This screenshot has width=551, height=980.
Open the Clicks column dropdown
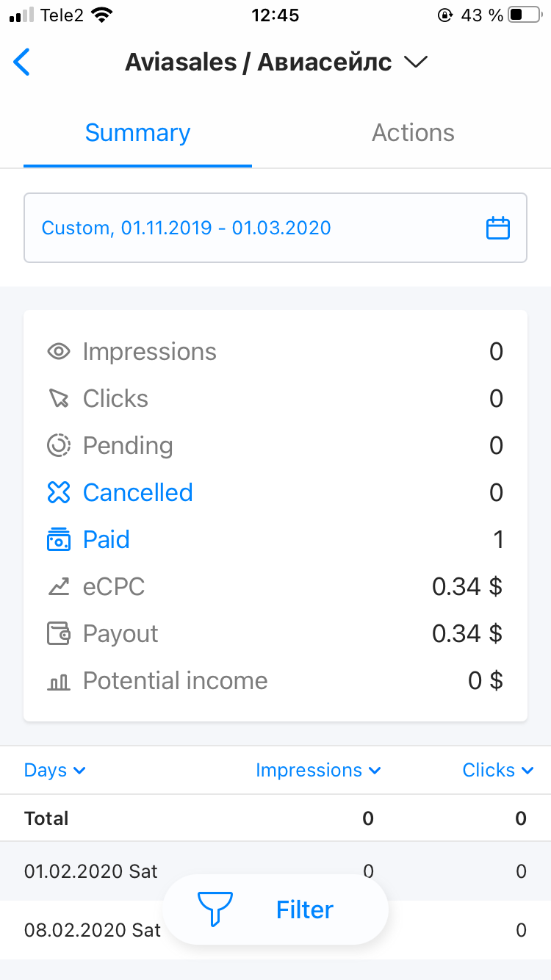(497, 770)
